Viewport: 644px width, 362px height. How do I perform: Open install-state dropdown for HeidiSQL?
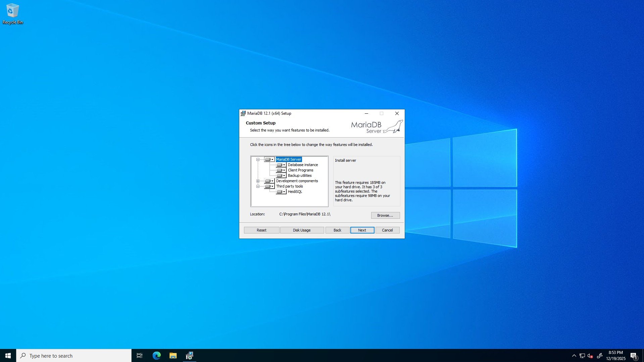pos(281,192)
